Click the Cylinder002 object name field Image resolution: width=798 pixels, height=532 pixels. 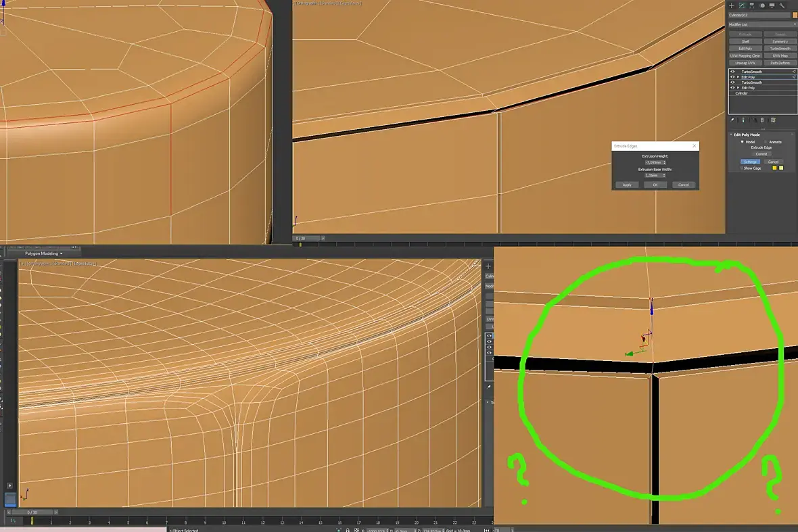pos(759,16)
